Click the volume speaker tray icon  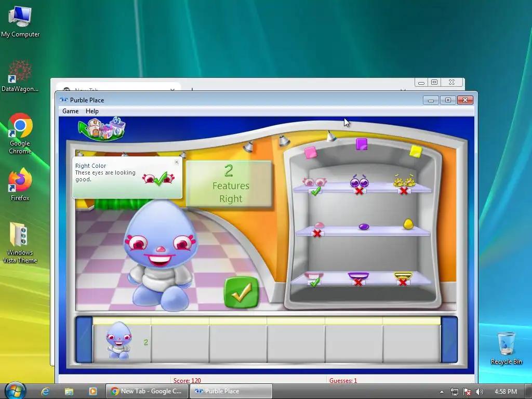coord(479,392)
